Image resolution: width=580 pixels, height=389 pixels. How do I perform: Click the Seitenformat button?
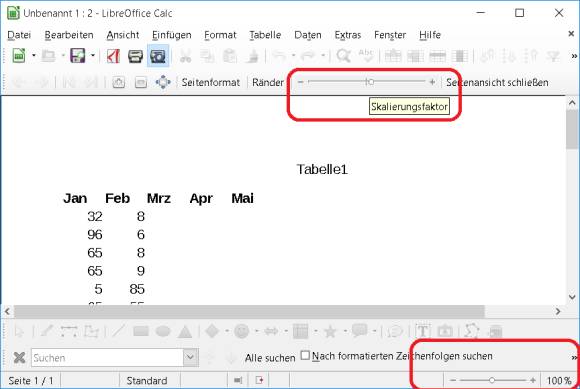coord(211,82)
